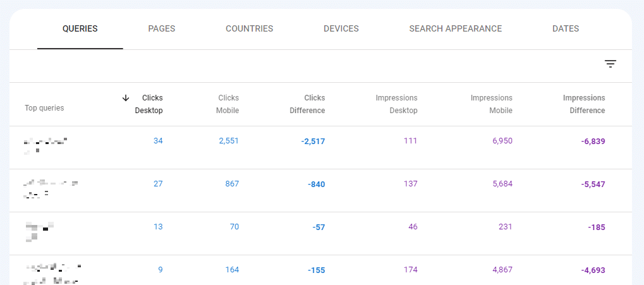
Task: Click the -6,839 impressions difference value
Action: [593, 142]
